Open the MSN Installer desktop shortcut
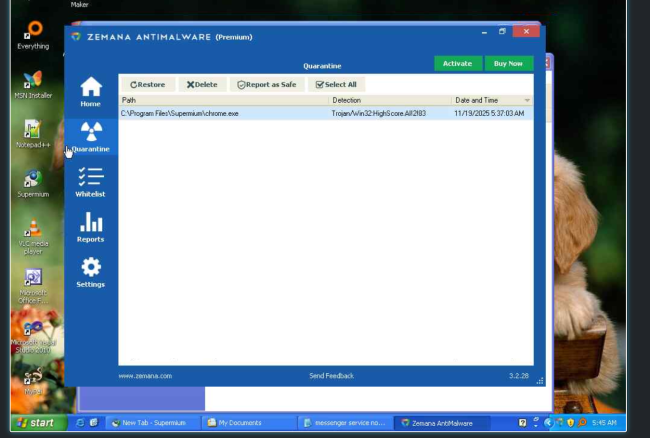 point(33,85)
